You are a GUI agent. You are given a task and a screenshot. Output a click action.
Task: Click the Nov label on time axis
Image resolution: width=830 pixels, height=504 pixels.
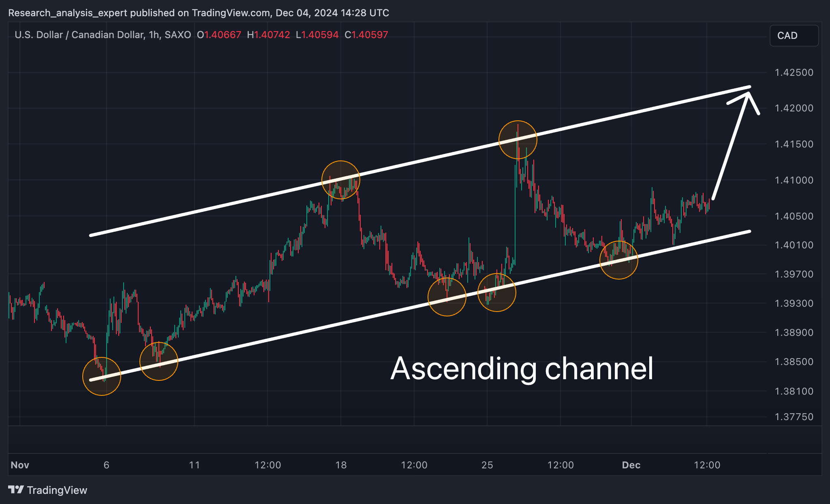[x=20, y=465]
